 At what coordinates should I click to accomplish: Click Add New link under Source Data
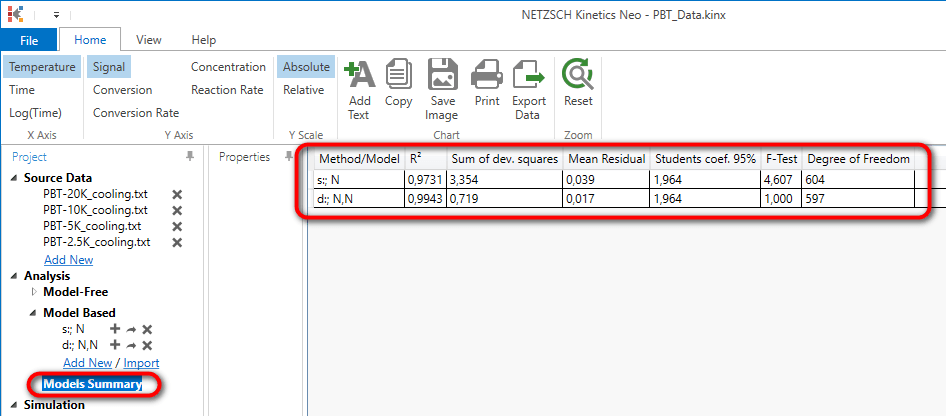tap(69, 260)
